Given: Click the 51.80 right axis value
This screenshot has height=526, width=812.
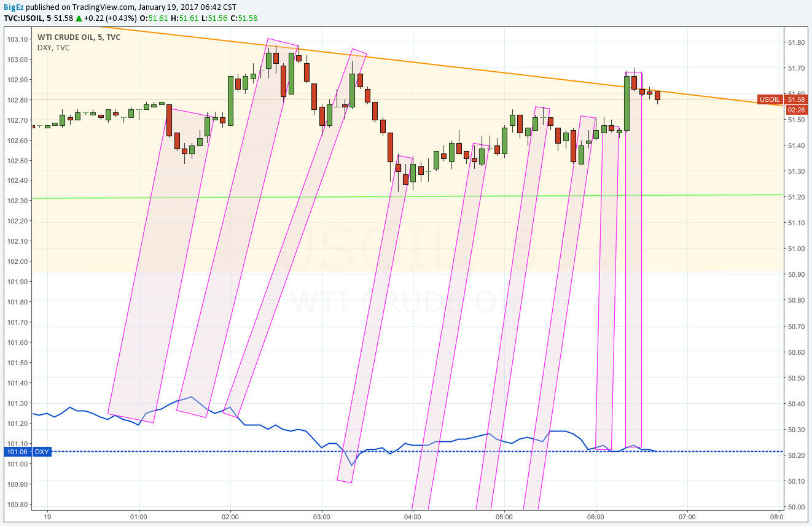Looking at the screenshot, I should [796, 42].
